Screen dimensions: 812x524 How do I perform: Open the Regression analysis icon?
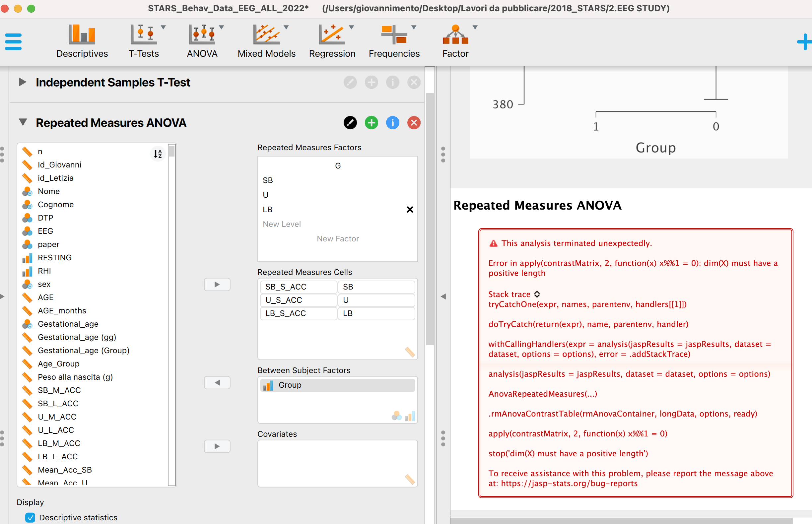pos(332,35)
